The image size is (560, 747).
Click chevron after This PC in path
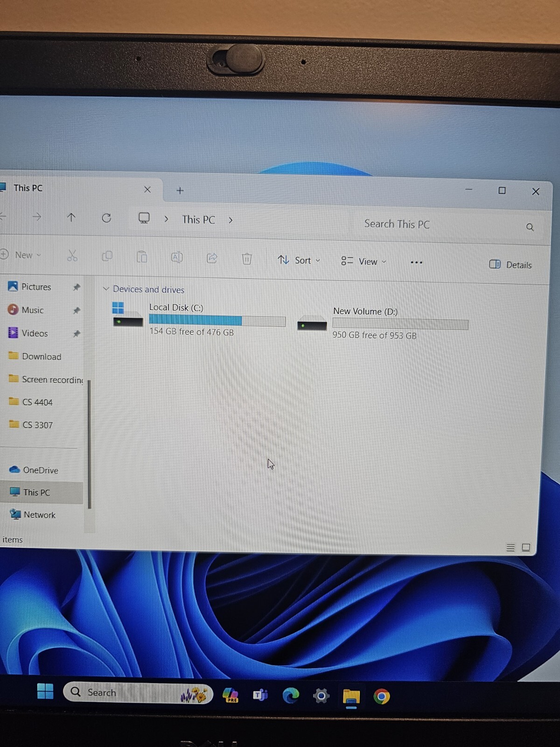(x=231, y=220)
